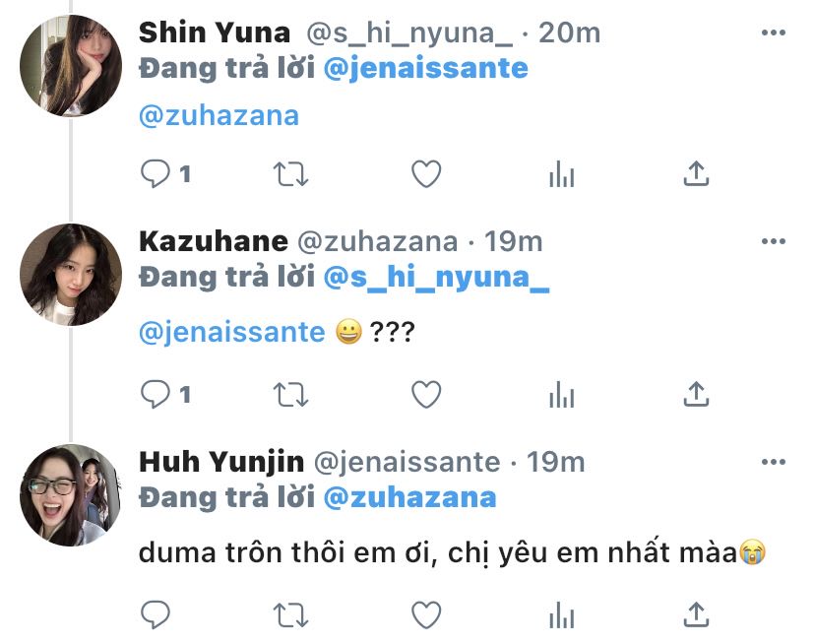Open more options on Shin Yuna's tweet

[775, 33]
